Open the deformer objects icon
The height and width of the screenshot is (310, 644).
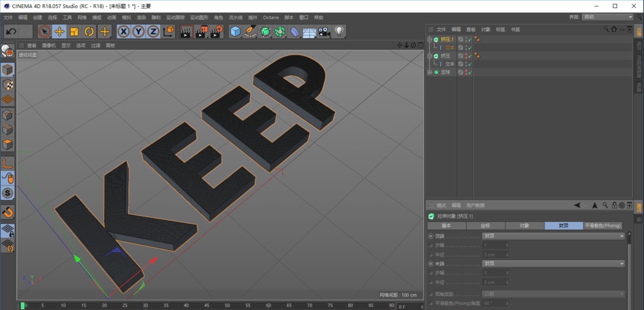point(295,31)
